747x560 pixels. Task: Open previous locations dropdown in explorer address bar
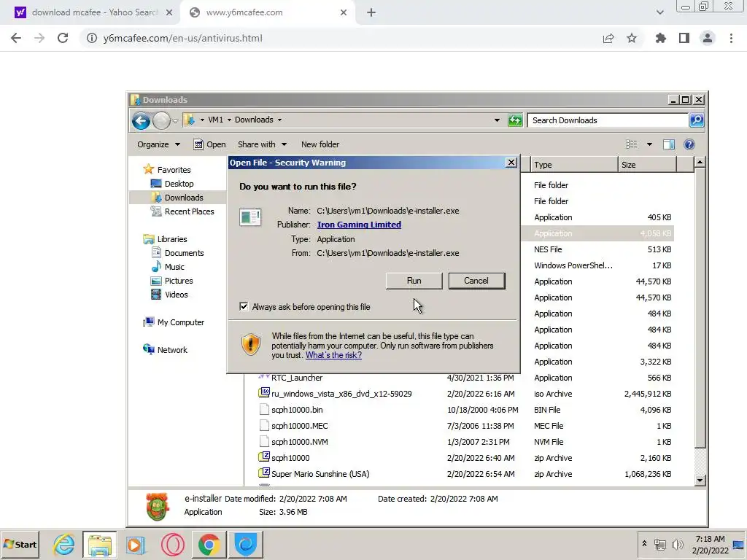click(497, 120)
